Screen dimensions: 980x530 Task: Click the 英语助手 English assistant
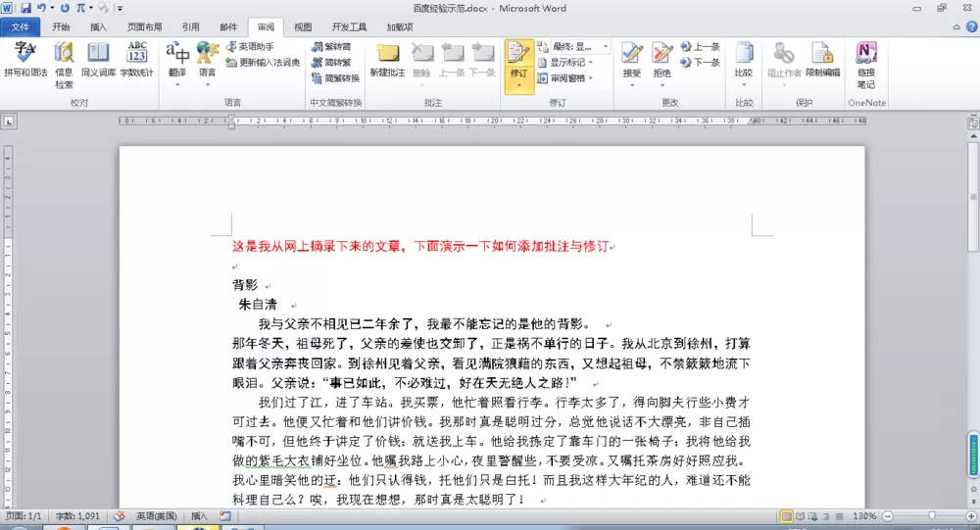[251, 46]
